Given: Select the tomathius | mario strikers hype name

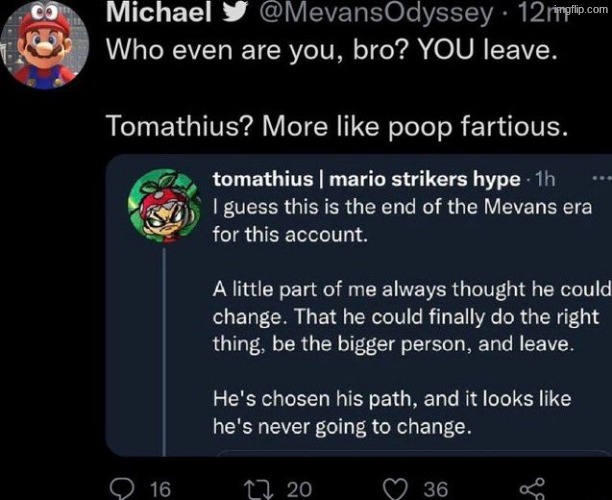Looking at the screenshot, I should (367, 179).
